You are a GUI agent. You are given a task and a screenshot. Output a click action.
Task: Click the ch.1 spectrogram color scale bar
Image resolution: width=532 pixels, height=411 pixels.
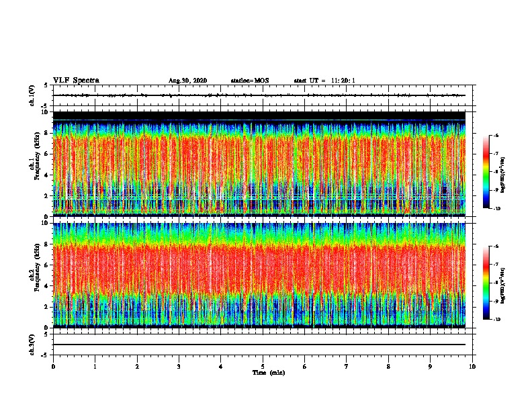[486, 172]
